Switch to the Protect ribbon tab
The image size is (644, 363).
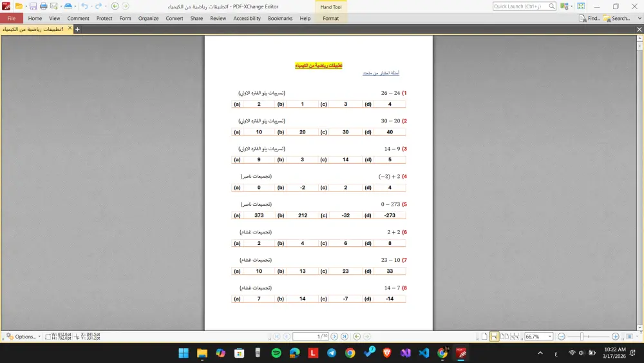tap(104, 19)
